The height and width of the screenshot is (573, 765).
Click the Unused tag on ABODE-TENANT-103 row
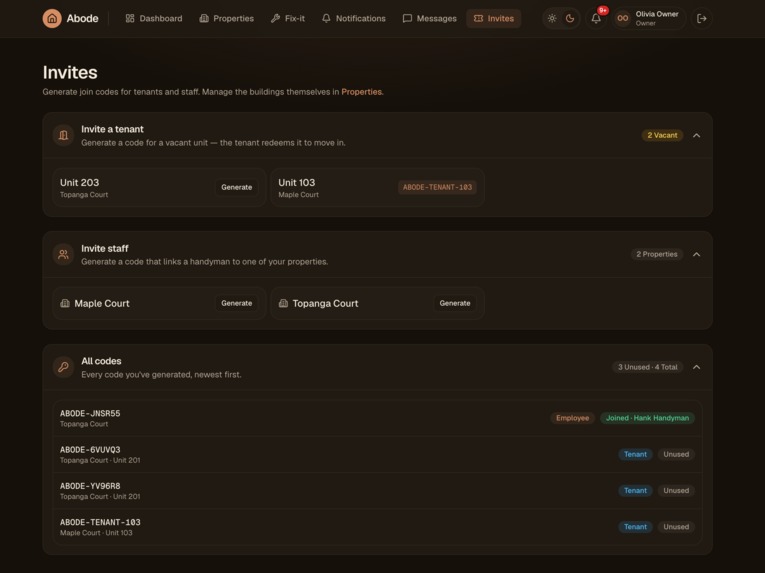[x=676, y=527]
